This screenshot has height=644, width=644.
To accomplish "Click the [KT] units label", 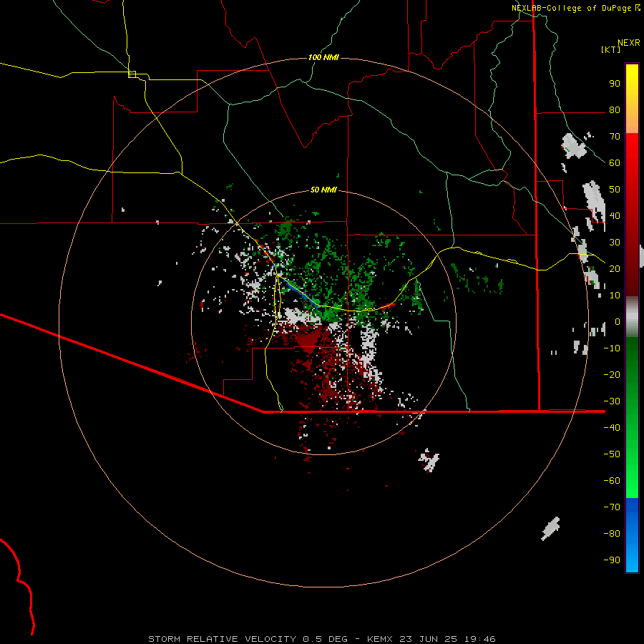I will 611,49.
